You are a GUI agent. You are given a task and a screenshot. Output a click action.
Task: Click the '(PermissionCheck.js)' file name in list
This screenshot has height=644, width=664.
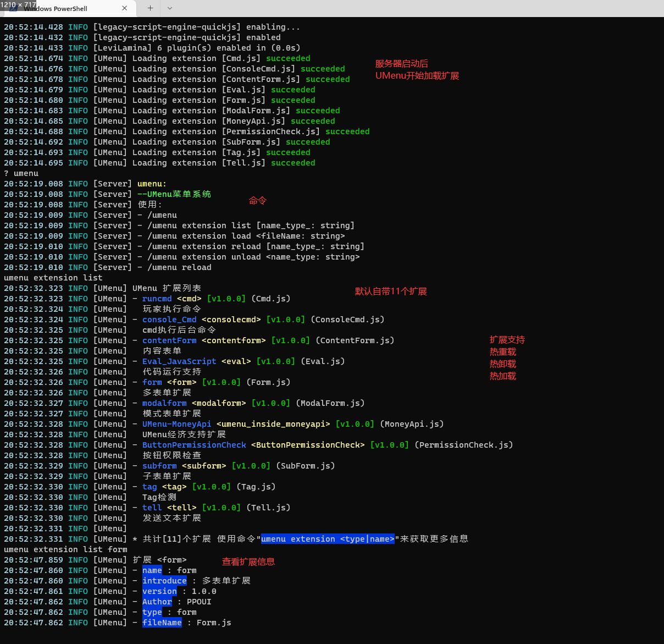pyautogui.click(x=463, y=445)
